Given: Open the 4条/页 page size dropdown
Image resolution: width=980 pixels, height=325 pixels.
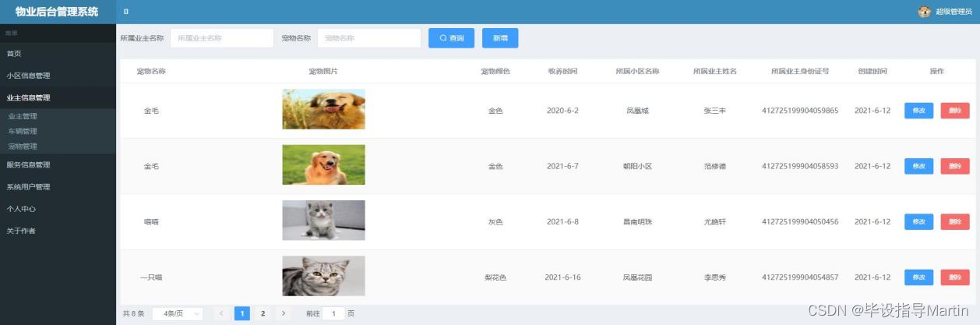Looking at the screenshot, I should [x=177, y=313].
